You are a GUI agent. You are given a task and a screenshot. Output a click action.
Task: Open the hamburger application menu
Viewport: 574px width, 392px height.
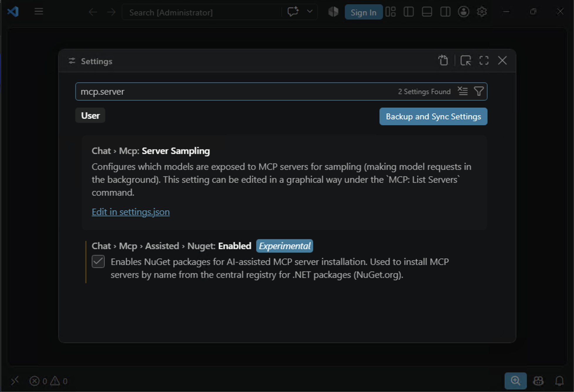click(x=39, y=12)
